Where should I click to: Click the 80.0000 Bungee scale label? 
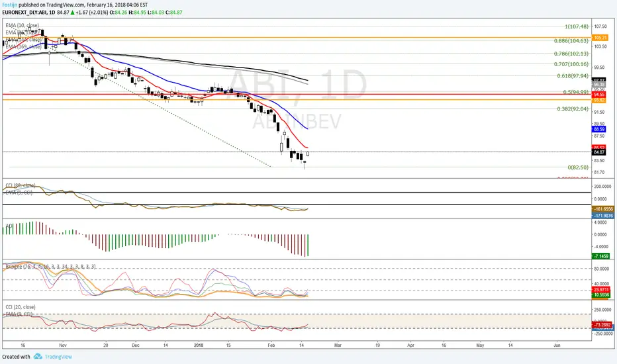602,269
